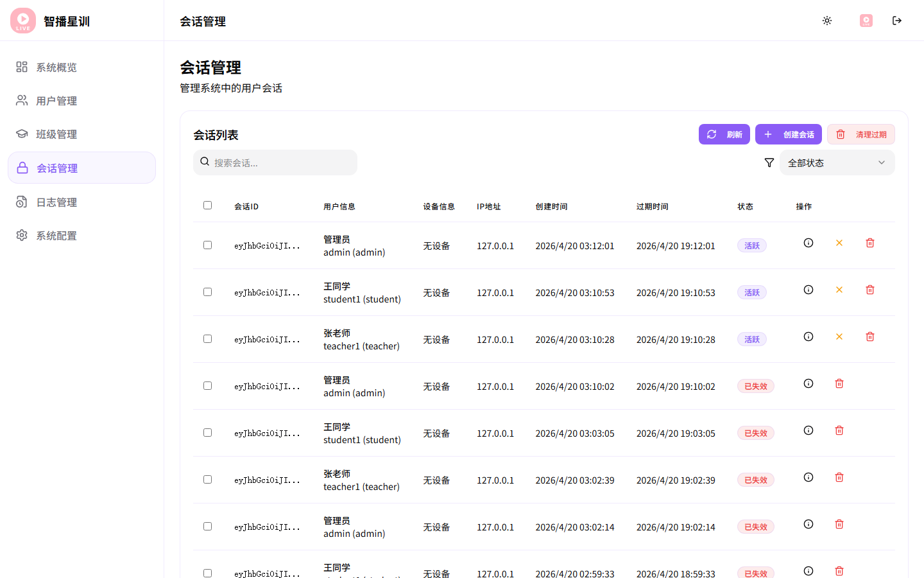Click the search magnifier icon

click(205, 162)
